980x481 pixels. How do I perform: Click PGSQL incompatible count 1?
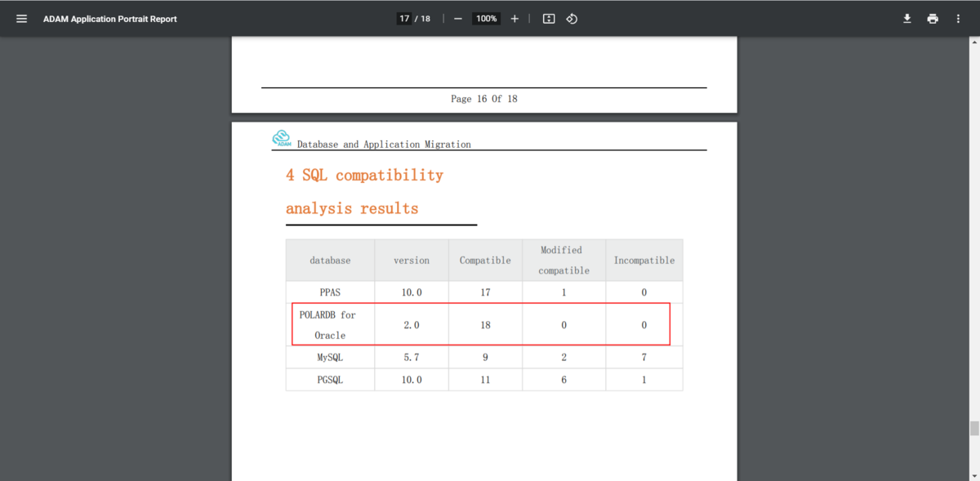(644, 380)
